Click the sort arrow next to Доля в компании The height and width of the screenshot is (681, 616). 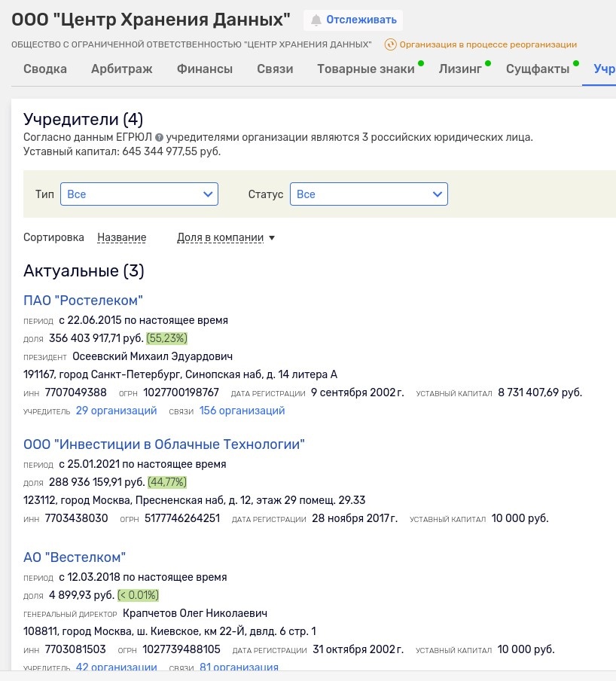tap(272, 238)
